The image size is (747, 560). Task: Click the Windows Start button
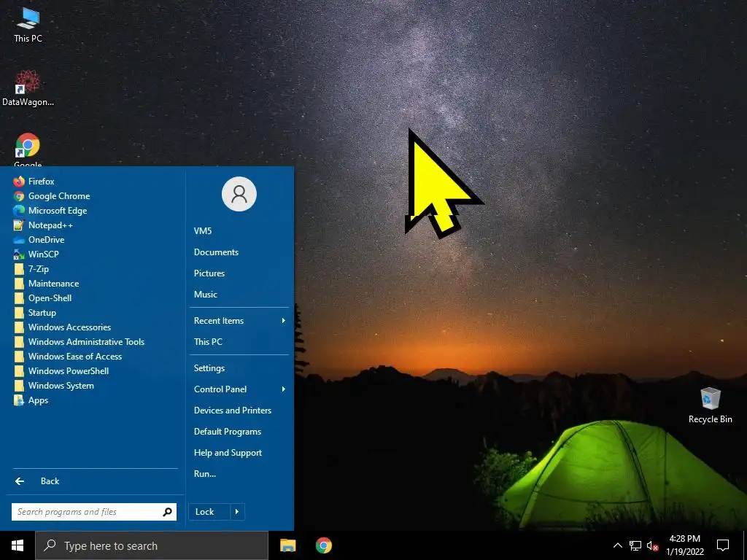point(18,545)
